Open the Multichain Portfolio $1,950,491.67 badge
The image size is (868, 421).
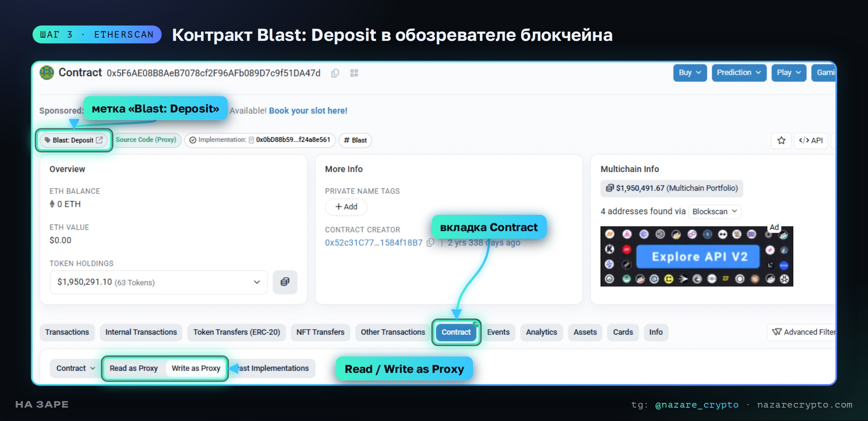(x=672, y=188)
